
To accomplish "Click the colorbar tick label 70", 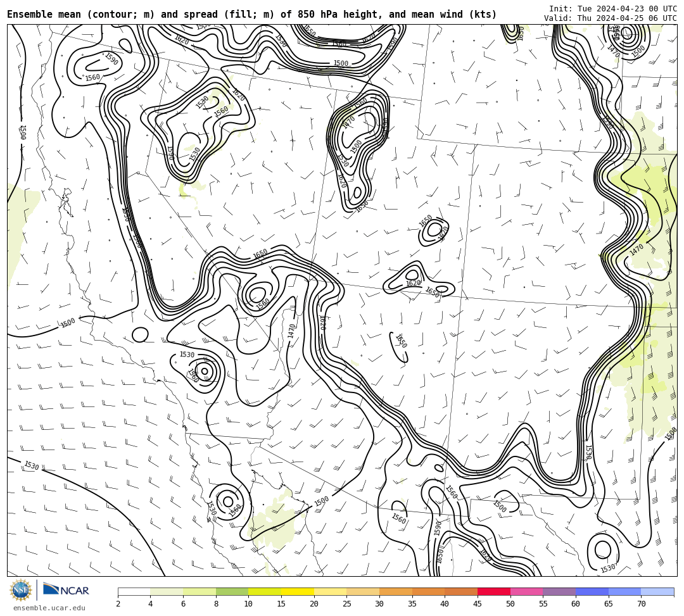I will [x=641, y=604].
